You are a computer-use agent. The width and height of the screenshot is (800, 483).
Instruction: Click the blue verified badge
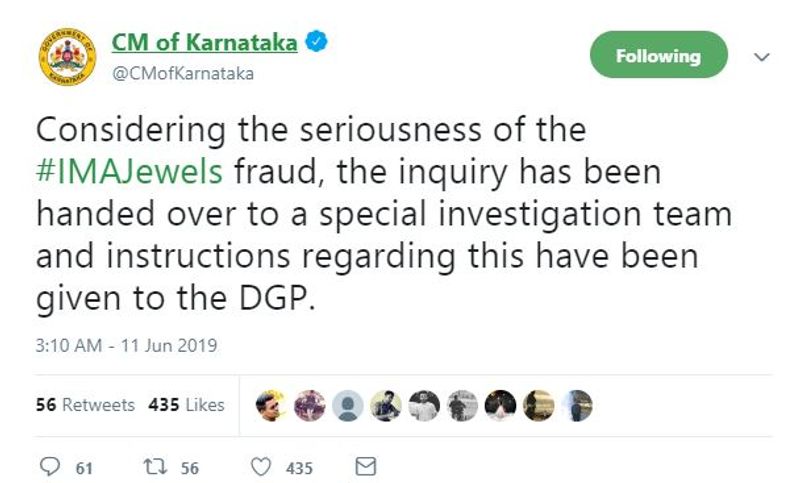tap(316, 41)
